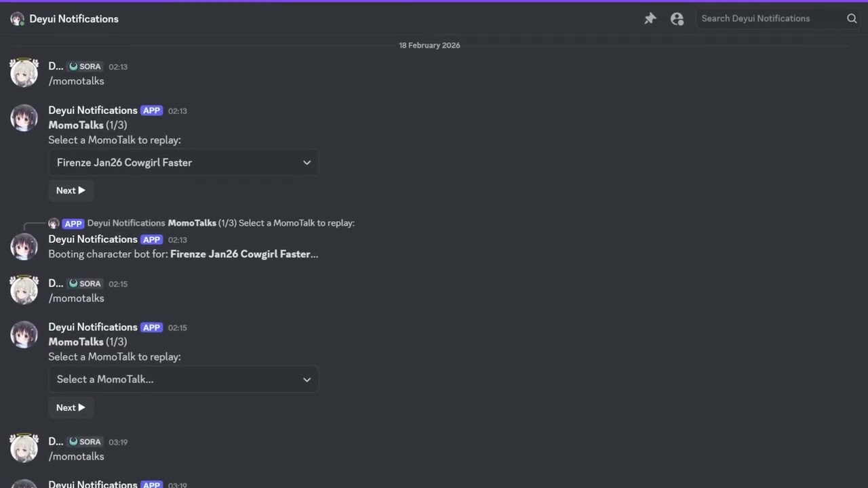
Task: Open Deyui Notifications username at 02:15
Action: [x=93, y=327]
